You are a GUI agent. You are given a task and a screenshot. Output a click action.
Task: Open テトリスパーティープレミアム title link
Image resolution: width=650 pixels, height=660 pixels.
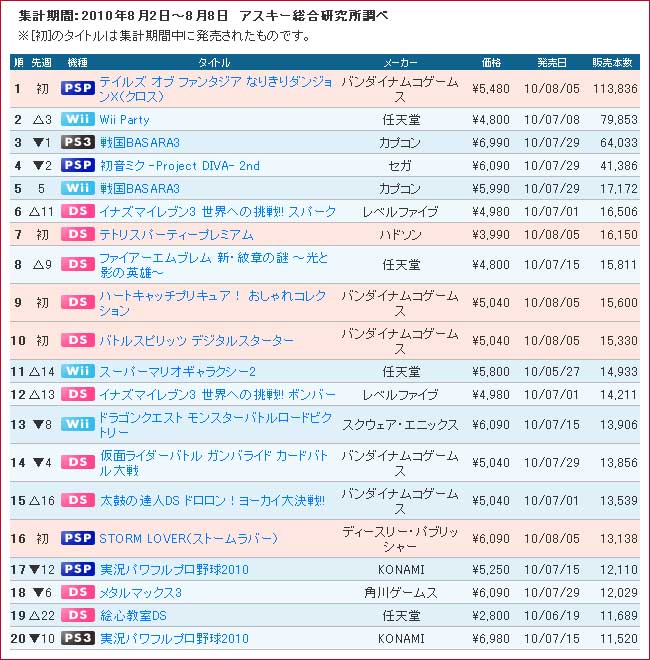176,234
